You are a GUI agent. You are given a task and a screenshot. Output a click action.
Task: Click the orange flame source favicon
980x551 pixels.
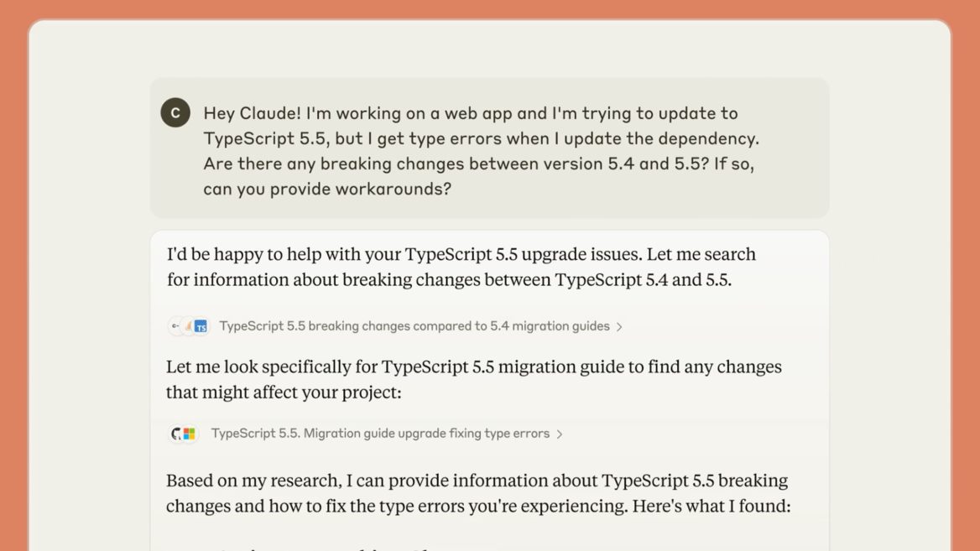click(x=188, y=326)
